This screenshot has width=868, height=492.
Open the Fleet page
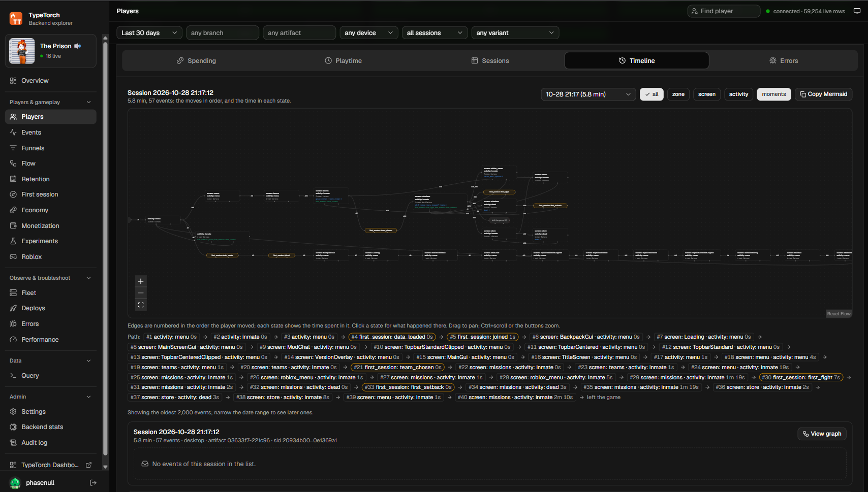(51, 293)
